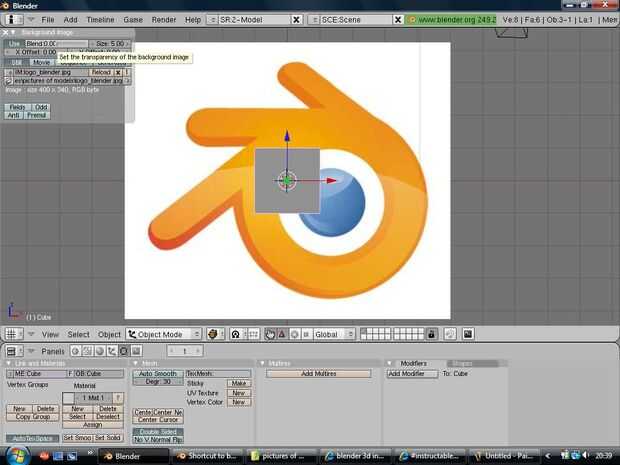Click the material color swatch beside 1 Mat 1
Viewport: 620px width, 465px height.
tap(68, 398)
